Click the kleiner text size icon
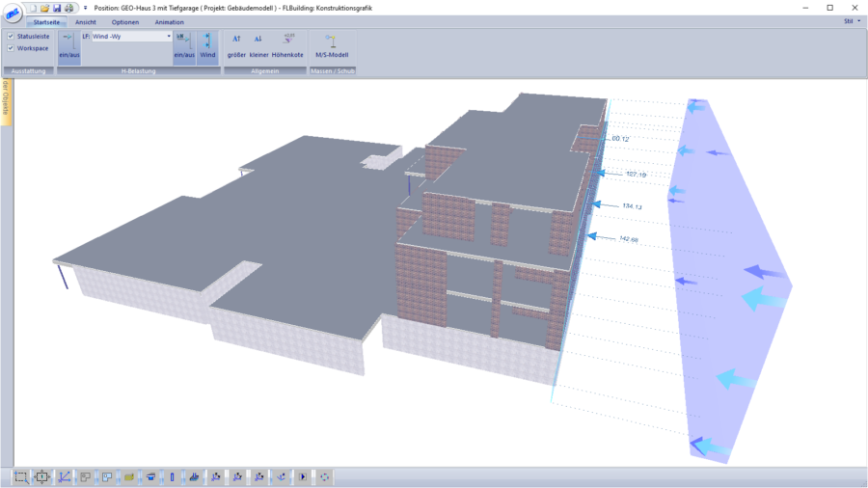 [x=258, y=44]
